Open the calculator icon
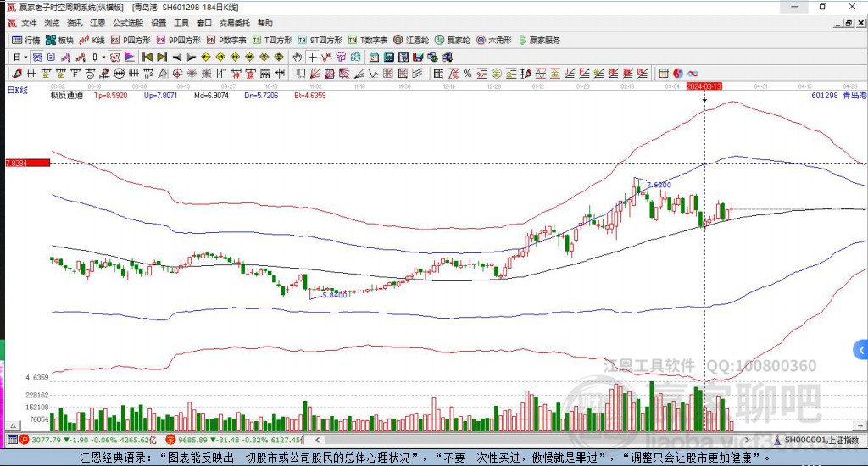Screen dimensions: 868x466 tap(388, 57)
